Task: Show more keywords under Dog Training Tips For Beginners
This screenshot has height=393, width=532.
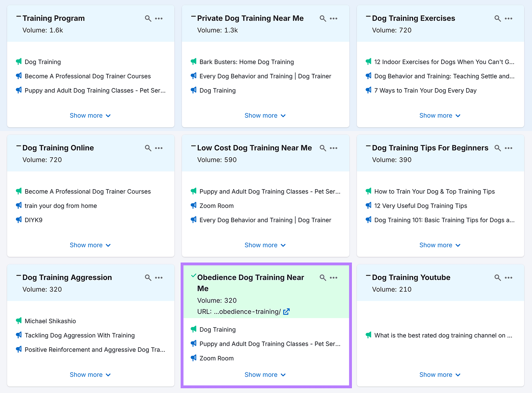Action: [440, 245]
